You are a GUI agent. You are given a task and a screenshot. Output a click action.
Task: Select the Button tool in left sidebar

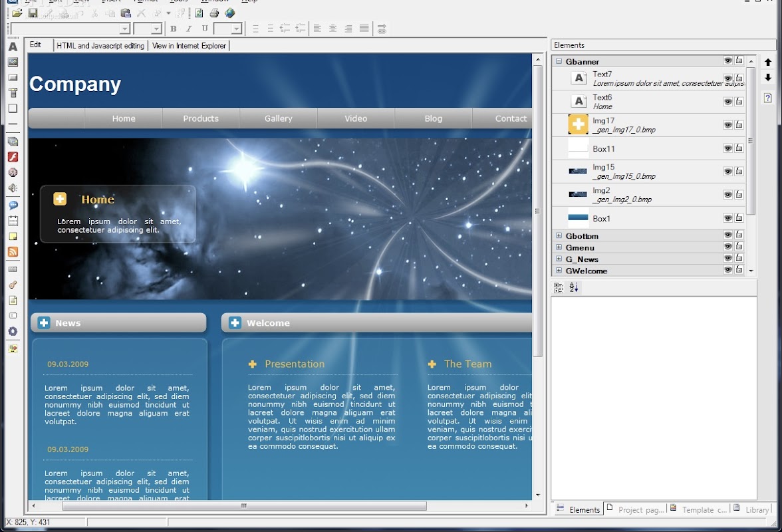click(13, 77)
